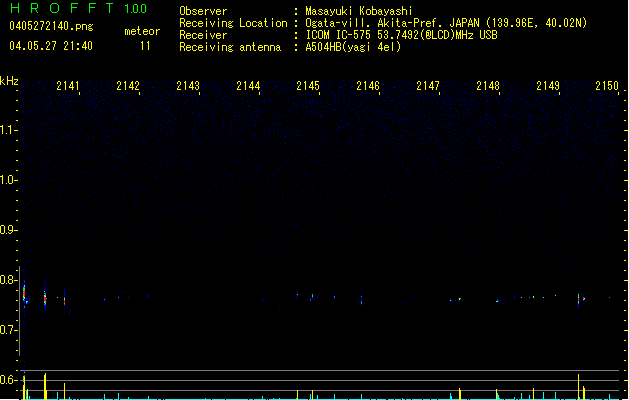Click the "Observer" field label

tap(203, 11)
